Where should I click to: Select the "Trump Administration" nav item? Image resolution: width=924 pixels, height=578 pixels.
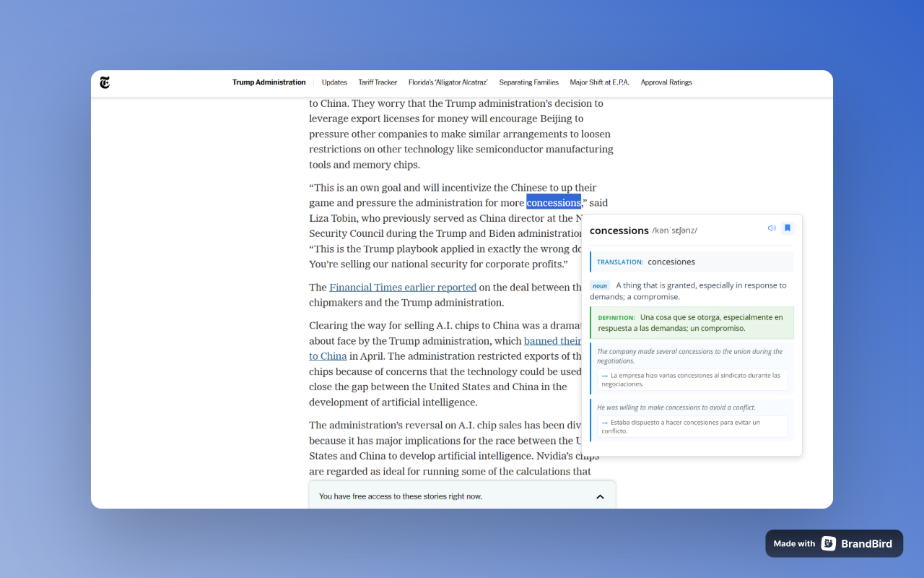(269, 82)
